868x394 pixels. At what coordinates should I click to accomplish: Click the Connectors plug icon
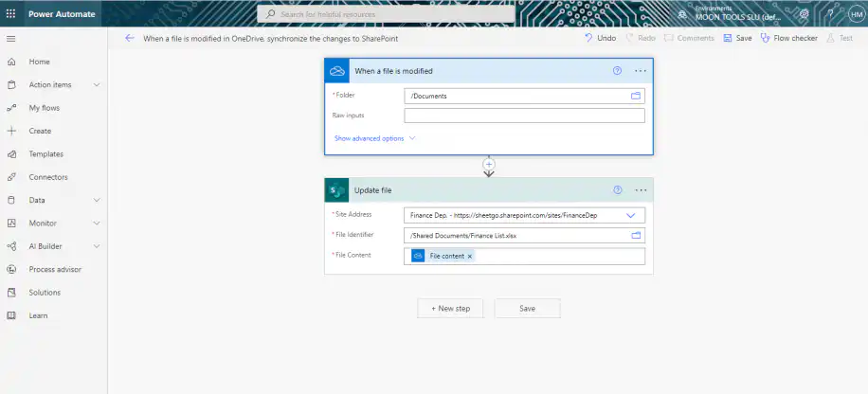coord(11,177)
